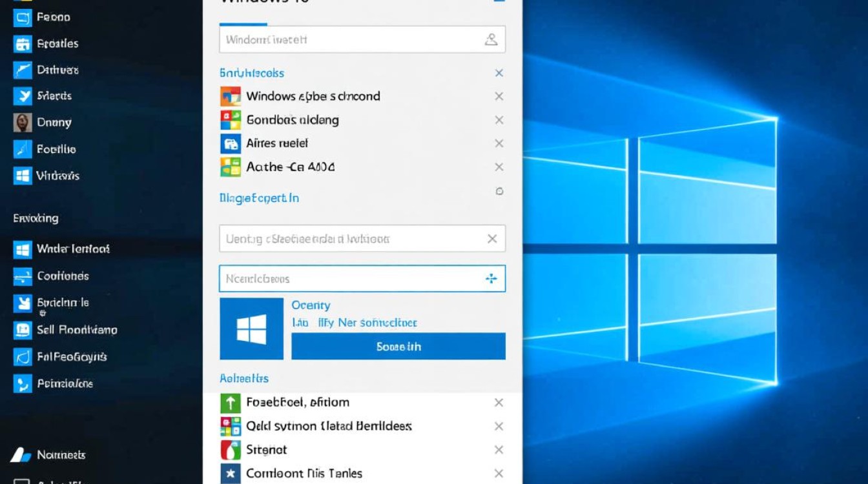Remove the Airres ruelel entry with its X
The height and width of the screenshot is (484, 868).
pos(499,143)
